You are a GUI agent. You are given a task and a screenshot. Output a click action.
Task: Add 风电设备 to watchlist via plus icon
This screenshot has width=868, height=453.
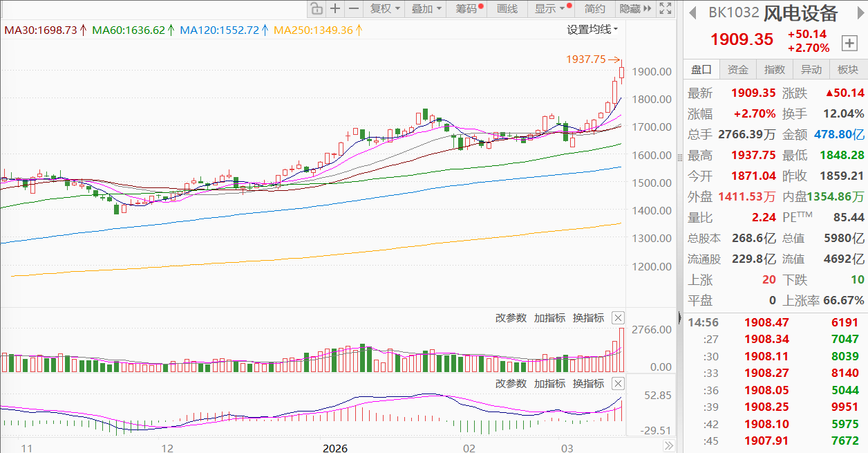[x=849, y=44]
